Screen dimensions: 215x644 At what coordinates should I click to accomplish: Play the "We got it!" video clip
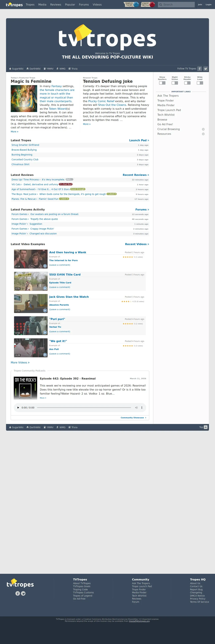click(x=45, y=355)
